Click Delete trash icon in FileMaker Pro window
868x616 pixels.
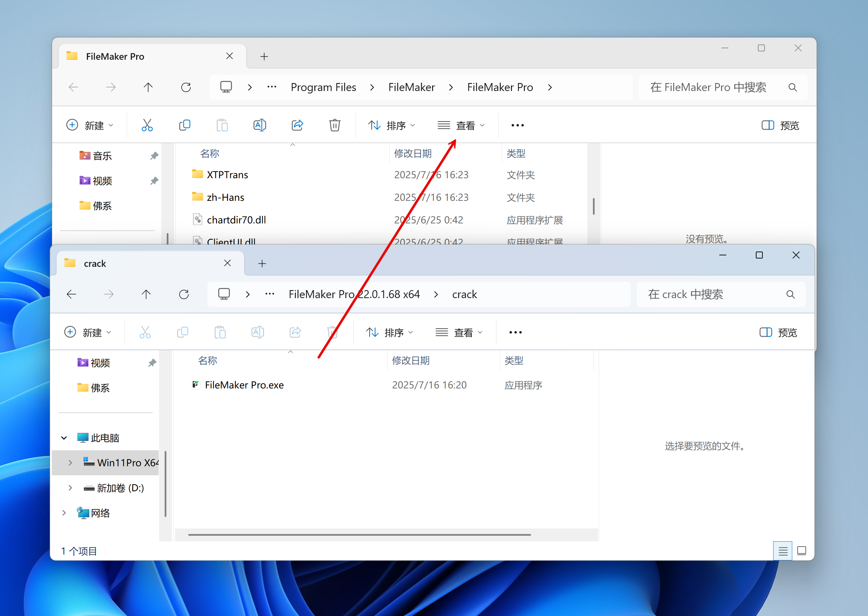334,125
